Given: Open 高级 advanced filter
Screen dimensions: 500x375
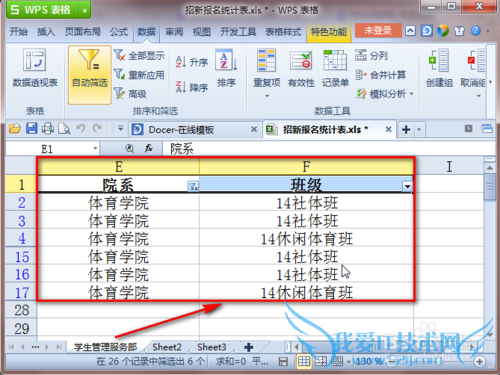Looking at the screenshot, I should [130, 94].
